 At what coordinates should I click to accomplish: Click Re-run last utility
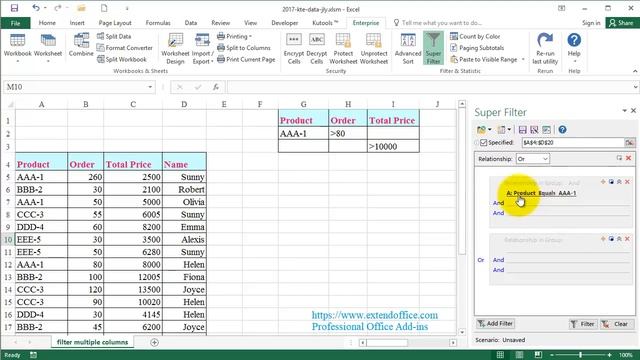click(545, 49)
